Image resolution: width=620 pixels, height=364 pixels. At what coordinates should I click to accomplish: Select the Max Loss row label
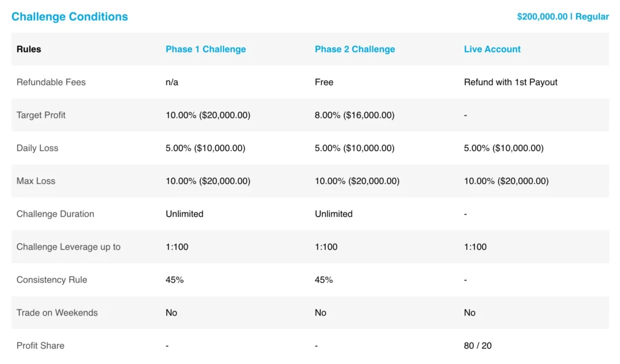tap(36, 181)
